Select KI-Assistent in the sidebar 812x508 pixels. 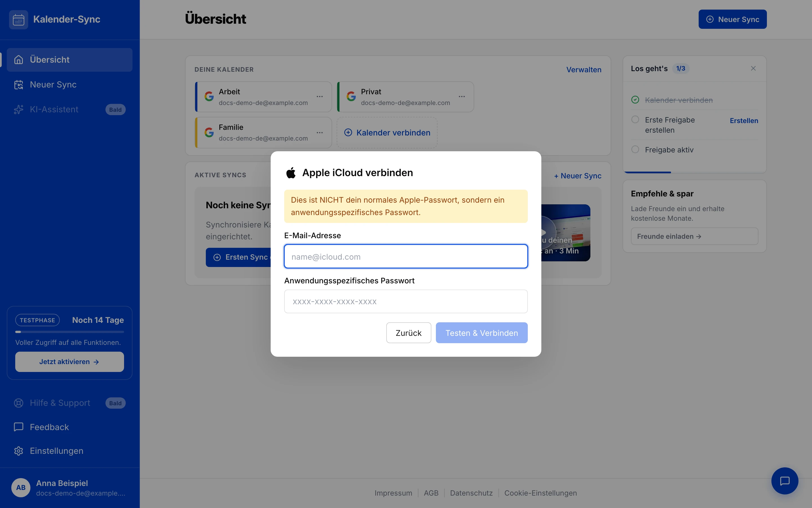[69, 110]
